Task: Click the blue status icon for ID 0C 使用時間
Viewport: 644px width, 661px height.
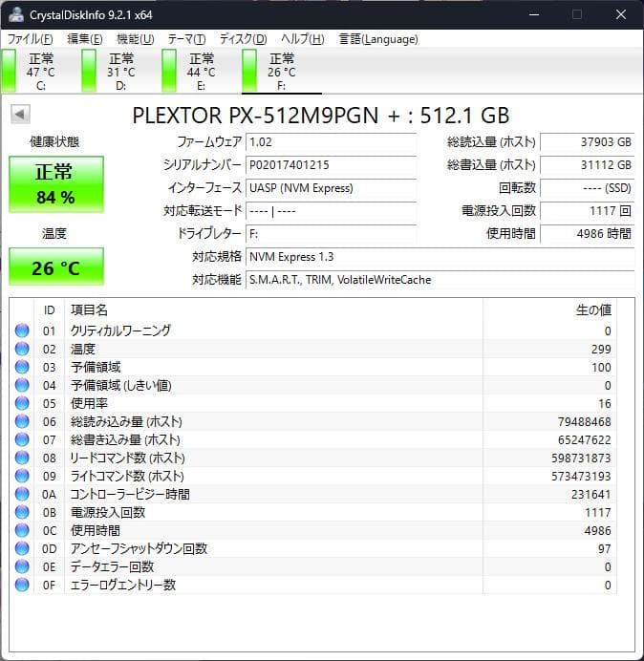Action: 22,530
